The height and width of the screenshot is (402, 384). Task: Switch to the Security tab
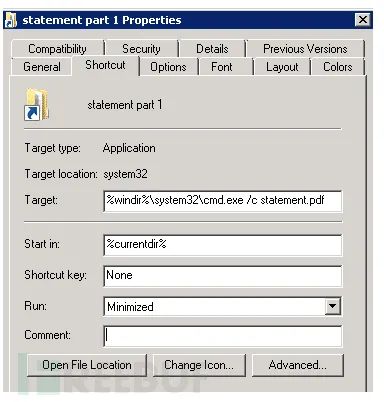click(x=141, y=49)
